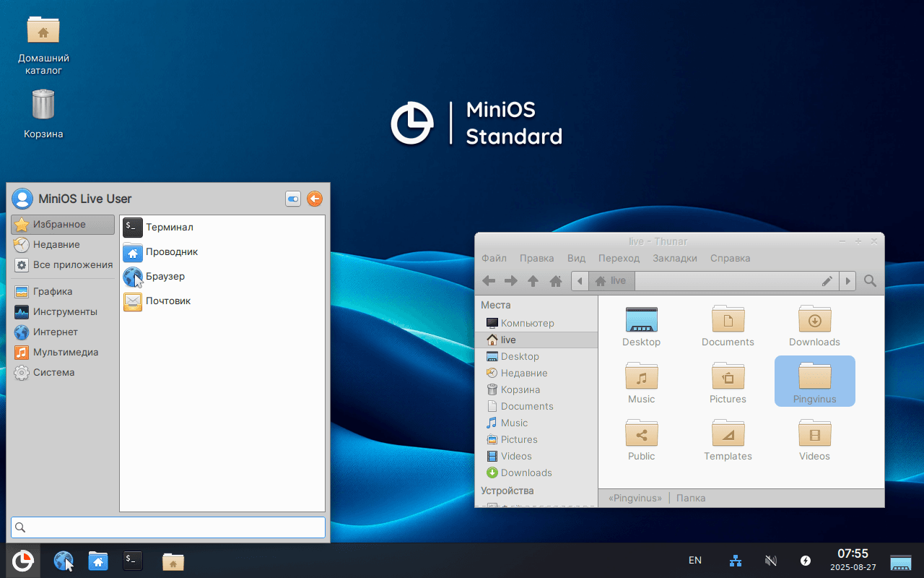Go to parent folder with up arrow
Image resolution: width=924 pixels, height=578 pixels.
point(533,281)
